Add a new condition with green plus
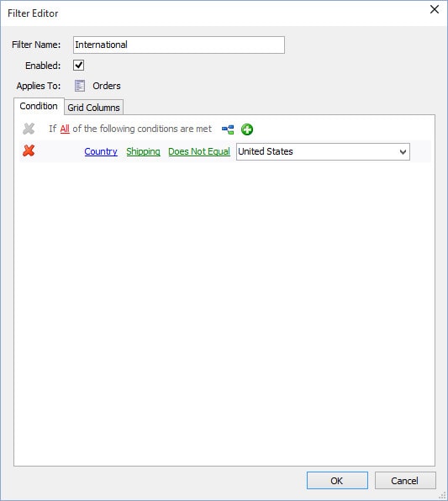 (x=247, y=129)
